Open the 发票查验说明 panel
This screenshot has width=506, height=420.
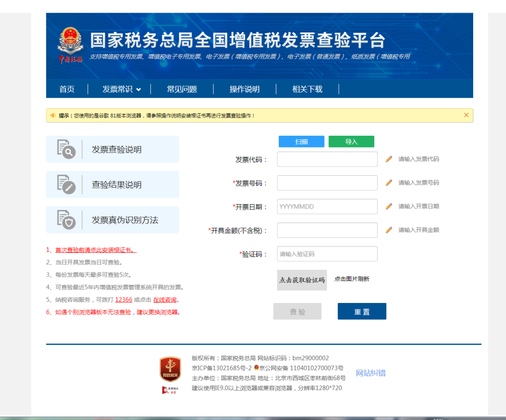pyautogui.click(x=112, y=149)
